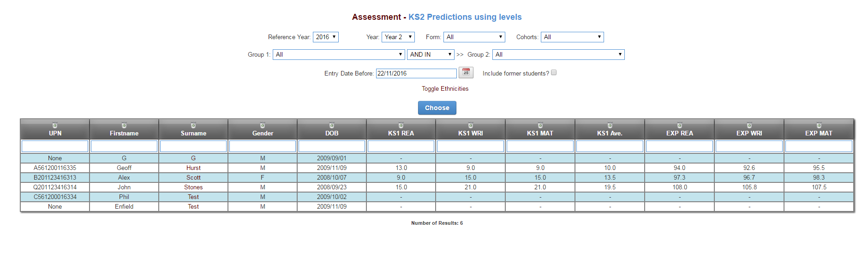Open the Cohorts dropdown
This screenshot has height=269, width=868.
point(572,37)
